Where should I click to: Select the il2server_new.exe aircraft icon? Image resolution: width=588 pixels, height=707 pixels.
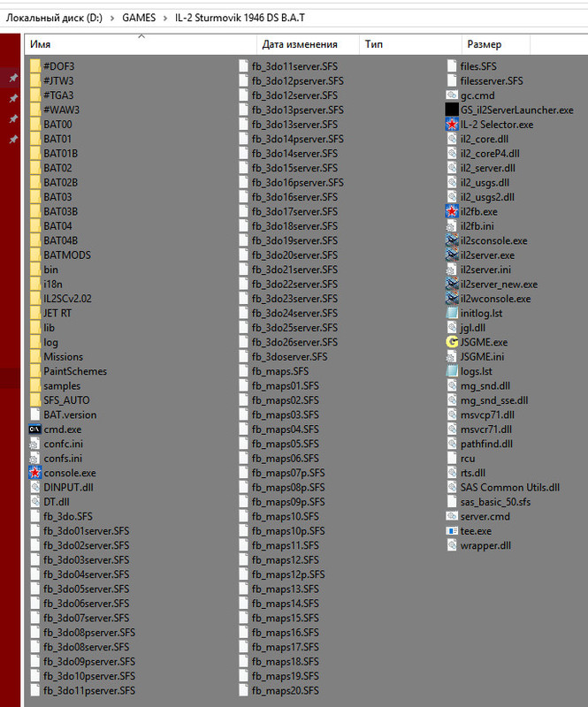point(452,284)
